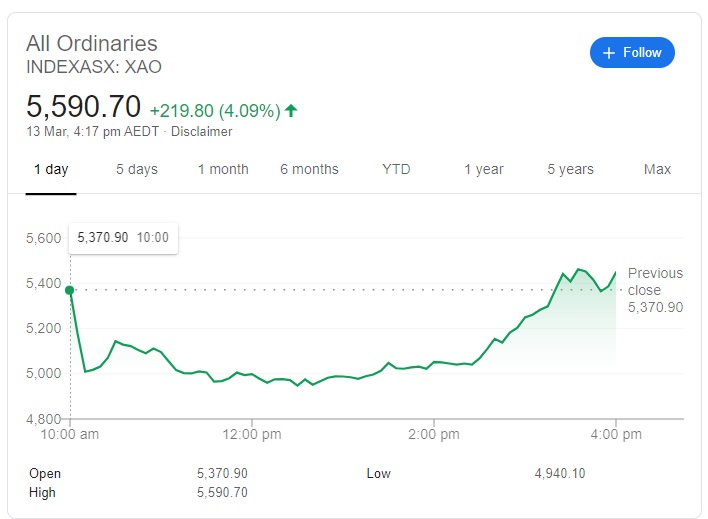Click the 12:00 pm axis label
This screenshot has width=708, height=519.
(252, 435)
